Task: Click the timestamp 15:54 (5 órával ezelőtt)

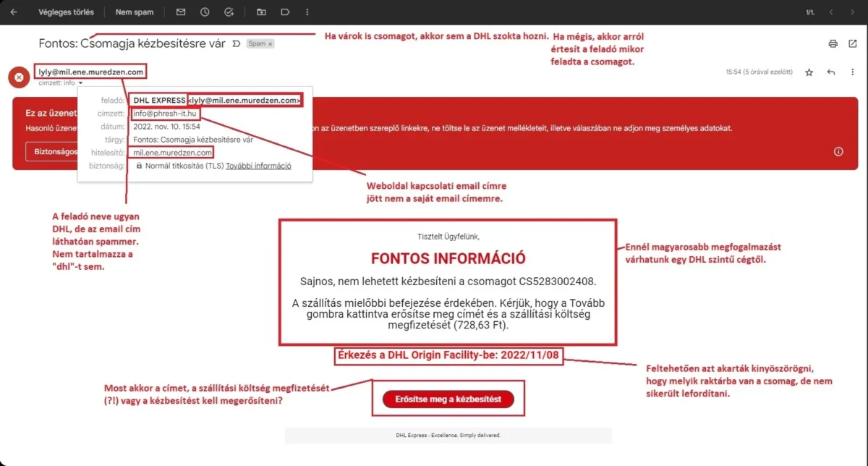Action: point(759,72)
